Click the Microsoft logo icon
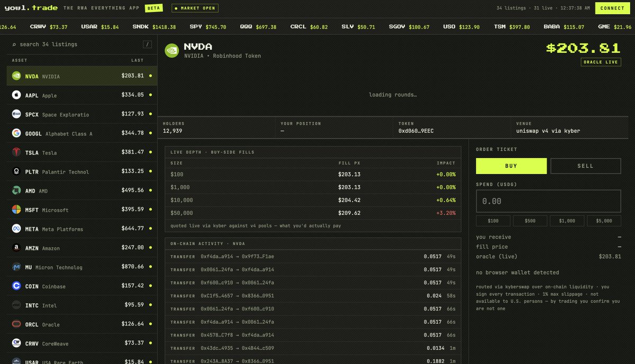Viewport: 635px width, 364px height. pyautogui.click(x=16, y=209)
